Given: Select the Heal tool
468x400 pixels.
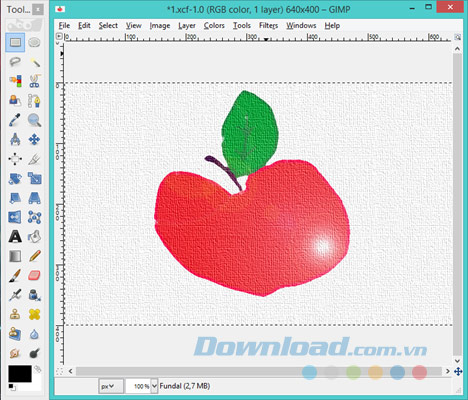Looking at the screenshot, I should point(35,314).
